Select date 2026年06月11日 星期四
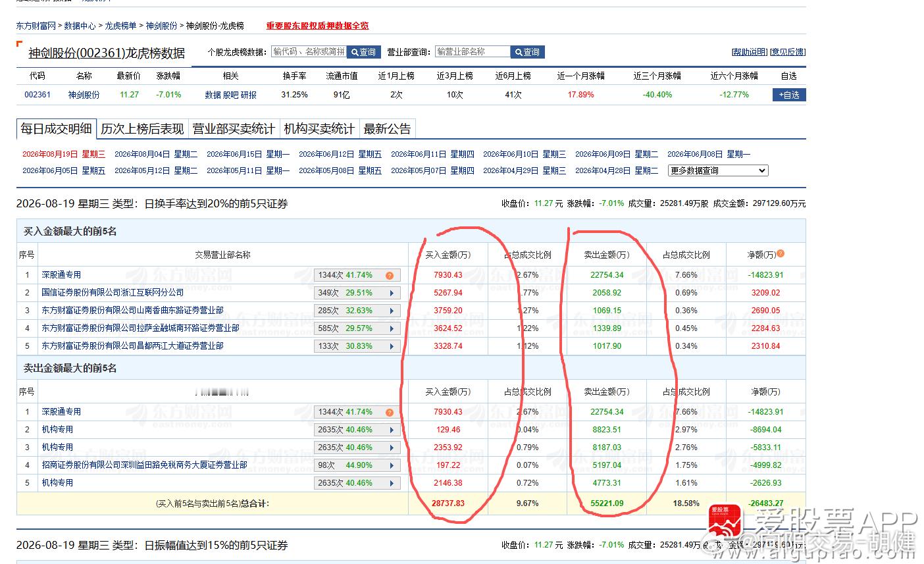The width and height of the screenshot is (924, 564). tap(432, 154)
